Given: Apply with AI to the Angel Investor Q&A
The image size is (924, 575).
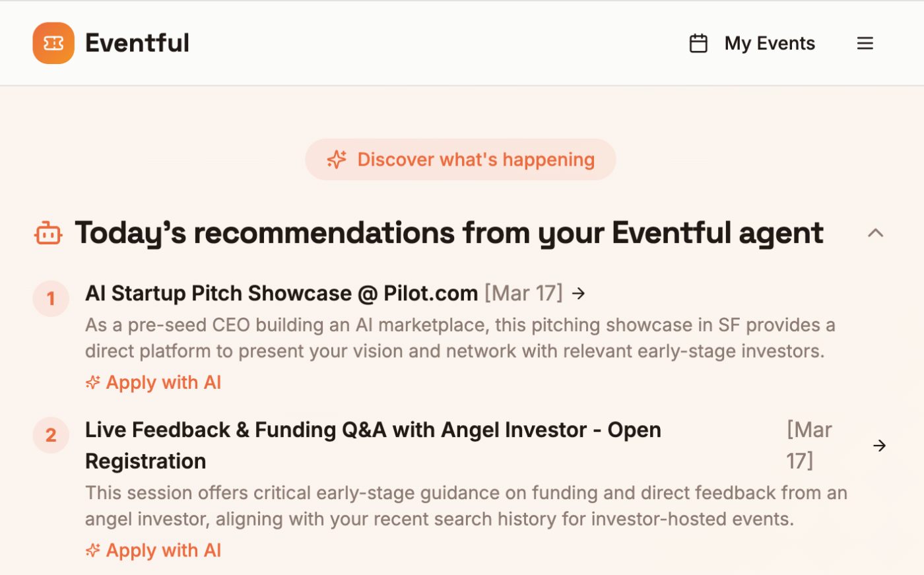Looking at the screenshot, I should point(163,551).
